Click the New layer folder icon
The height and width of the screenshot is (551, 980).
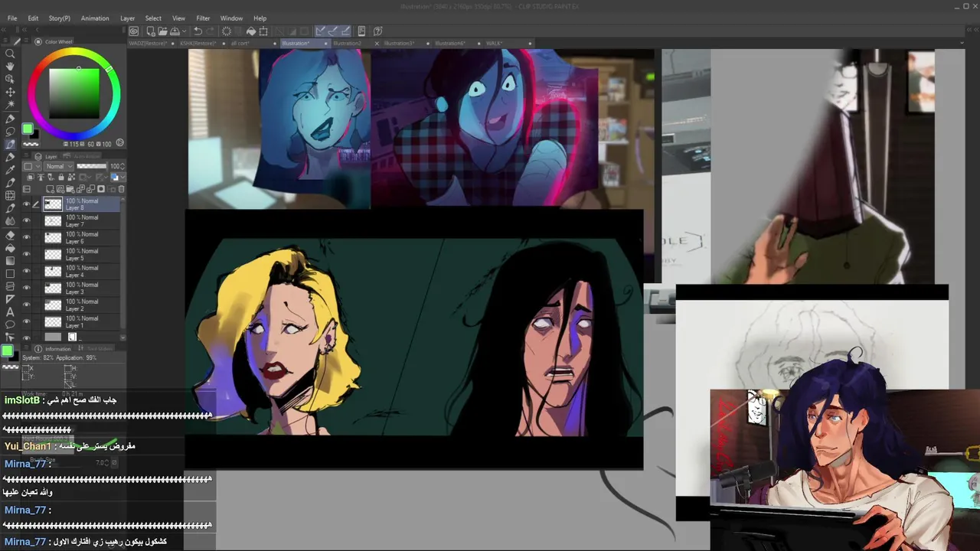pyautogui.click(x=70, y=189)
